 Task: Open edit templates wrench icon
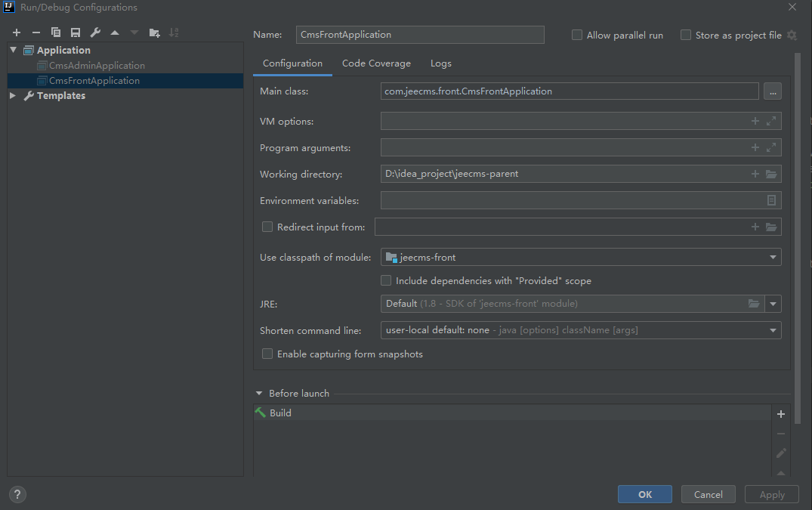(x=95, y=32)
